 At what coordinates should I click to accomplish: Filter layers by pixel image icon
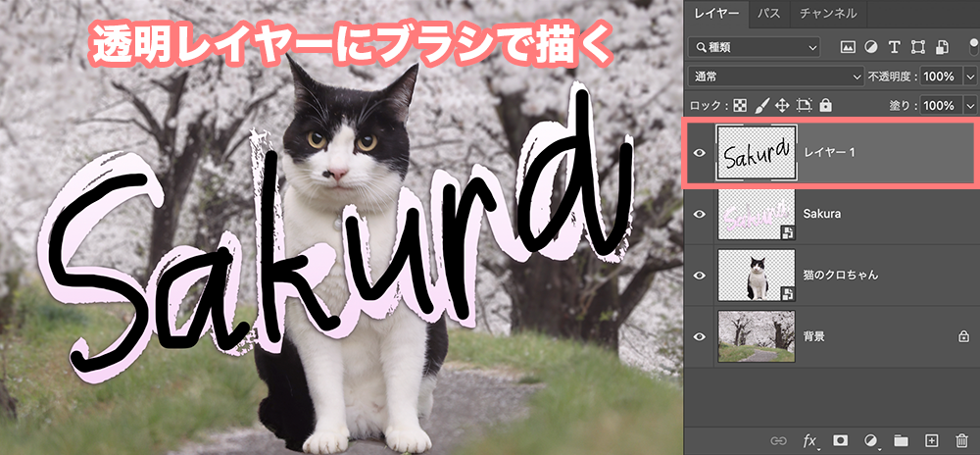pyautogui.click(x=848, y=47)
